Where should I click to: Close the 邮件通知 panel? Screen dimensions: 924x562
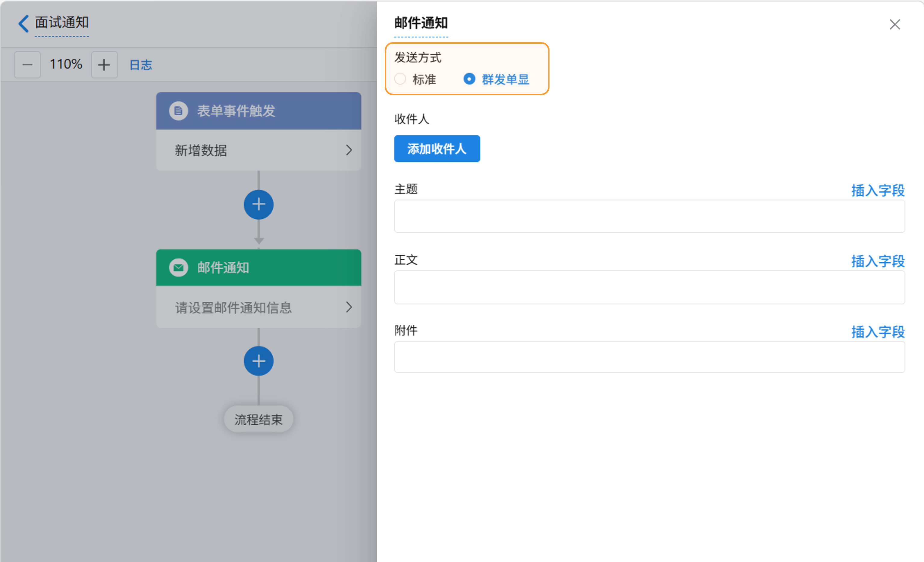click(x=895, y=25)
